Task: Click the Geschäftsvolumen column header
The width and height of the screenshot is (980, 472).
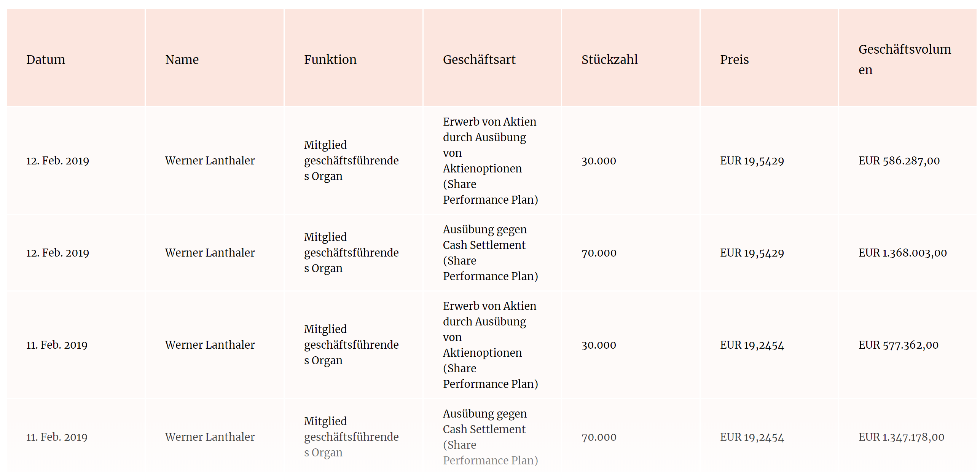Action: click(x=904, y=60)
